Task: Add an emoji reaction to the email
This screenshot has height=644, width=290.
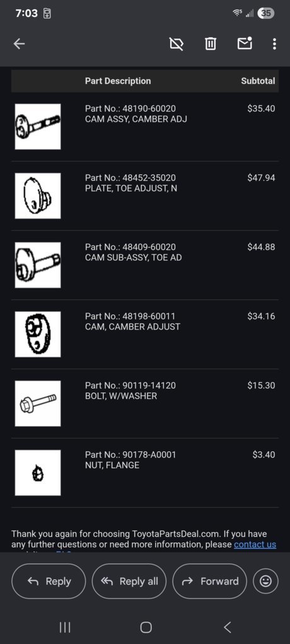Action: click(x=266, y=581)
